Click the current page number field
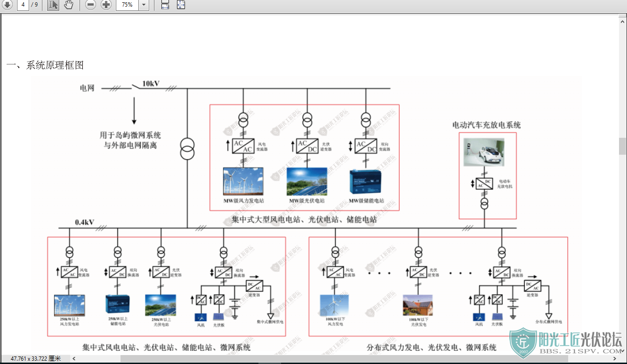The height and width of the screenshot is (364, 627). 23,5
